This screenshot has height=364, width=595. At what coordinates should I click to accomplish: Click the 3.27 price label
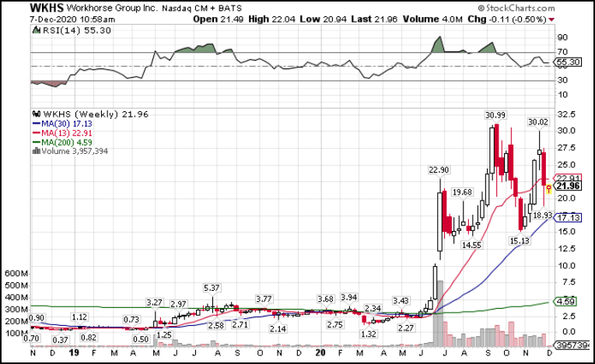click(155, 303)
